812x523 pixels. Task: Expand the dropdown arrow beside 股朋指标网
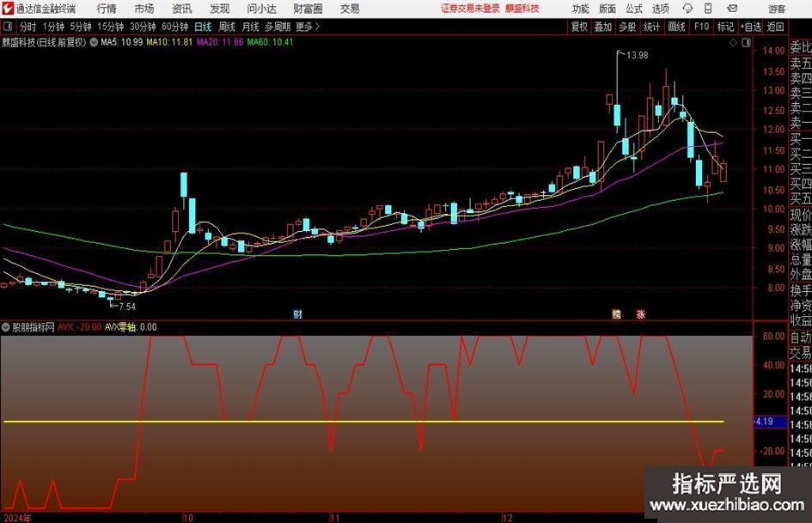click(x=6, y=327)
